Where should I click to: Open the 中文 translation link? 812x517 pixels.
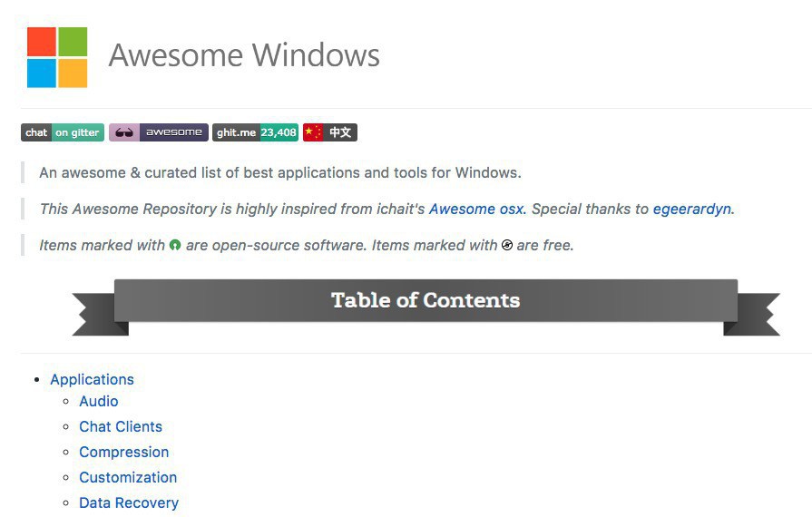340,132
